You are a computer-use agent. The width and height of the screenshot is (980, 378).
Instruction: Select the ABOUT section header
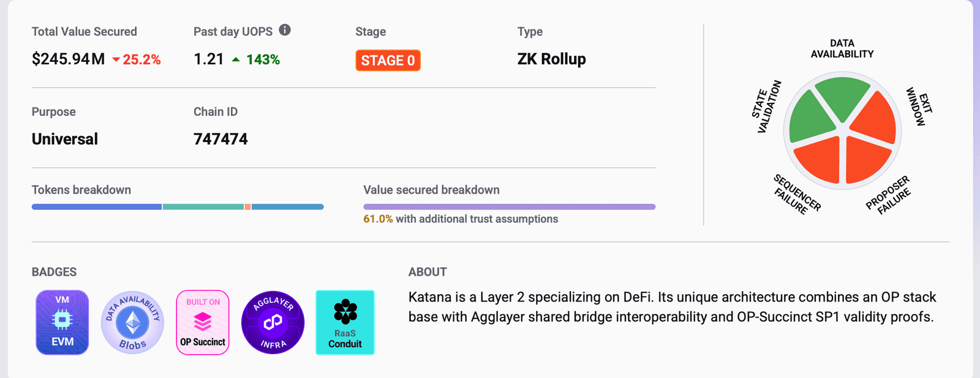(x=427, y=272)
